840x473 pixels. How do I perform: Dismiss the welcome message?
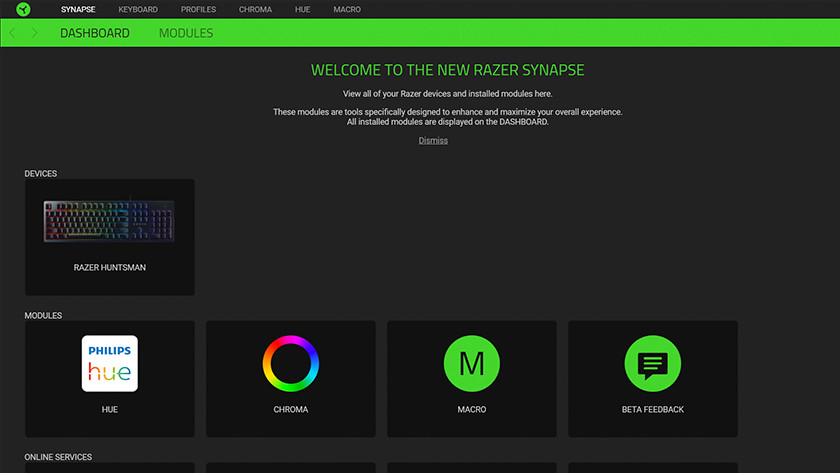click(x=433, y=140)
